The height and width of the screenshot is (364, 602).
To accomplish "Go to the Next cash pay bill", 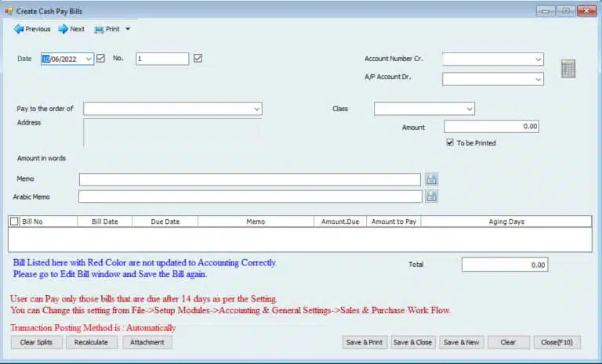I will pos(71,29).
